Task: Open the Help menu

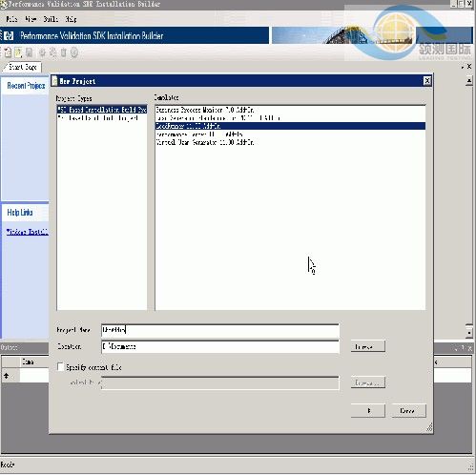Action: (x=71, y=19)
